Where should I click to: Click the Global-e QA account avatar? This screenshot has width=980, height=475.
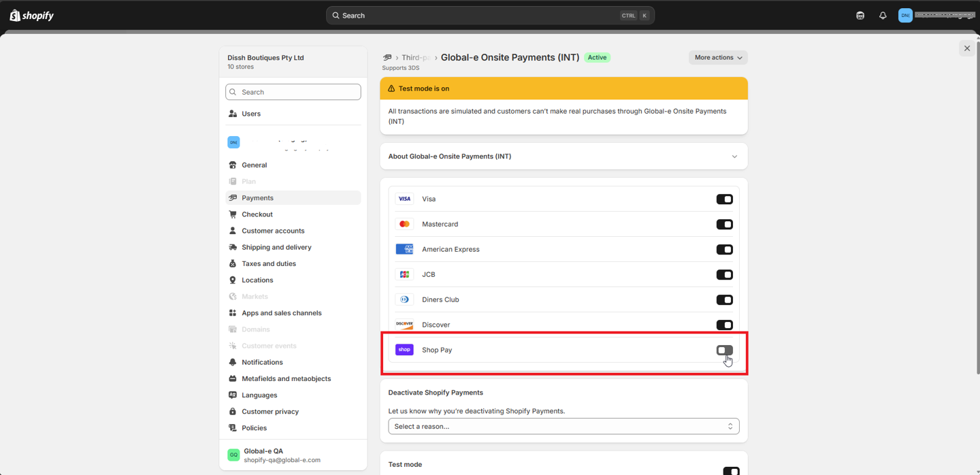point(233,455)
